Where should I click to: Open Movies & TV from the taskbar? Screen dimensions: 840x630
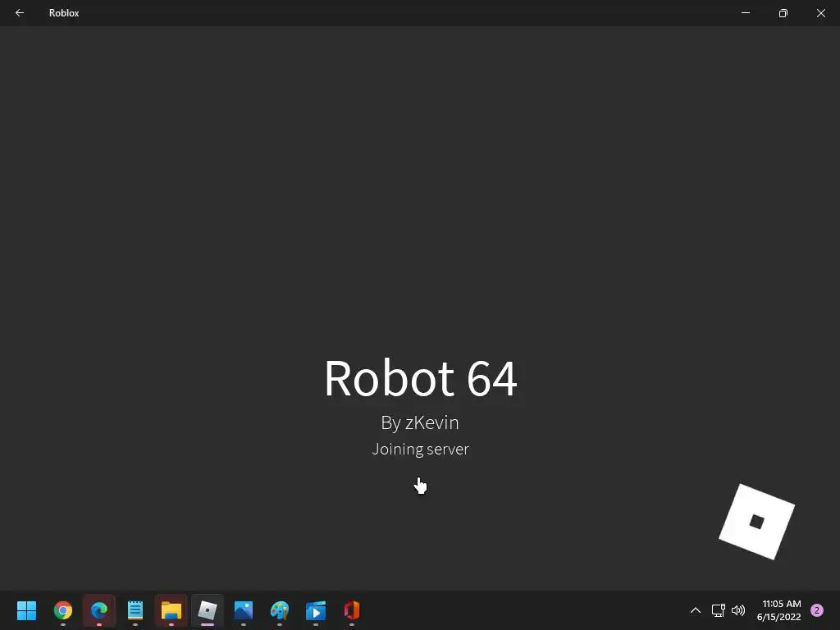click(316, 610)
